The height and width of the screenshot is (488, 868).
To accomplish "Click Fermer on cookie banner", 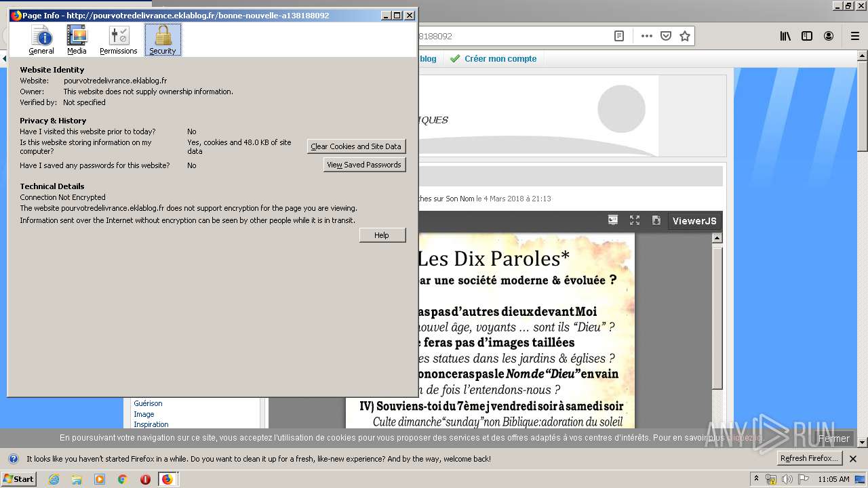I will pyautogui.click(x=833, y=439).
